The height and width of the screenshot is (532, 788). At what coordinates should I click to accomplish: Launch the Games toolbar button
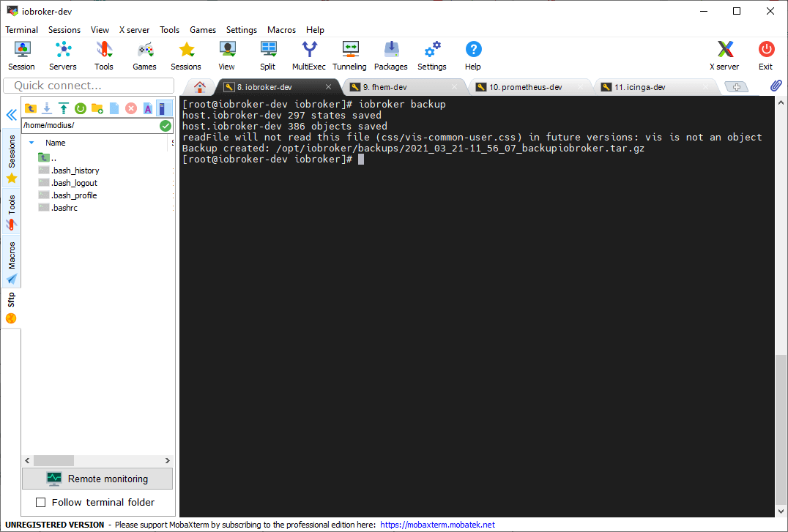(145, 56)
